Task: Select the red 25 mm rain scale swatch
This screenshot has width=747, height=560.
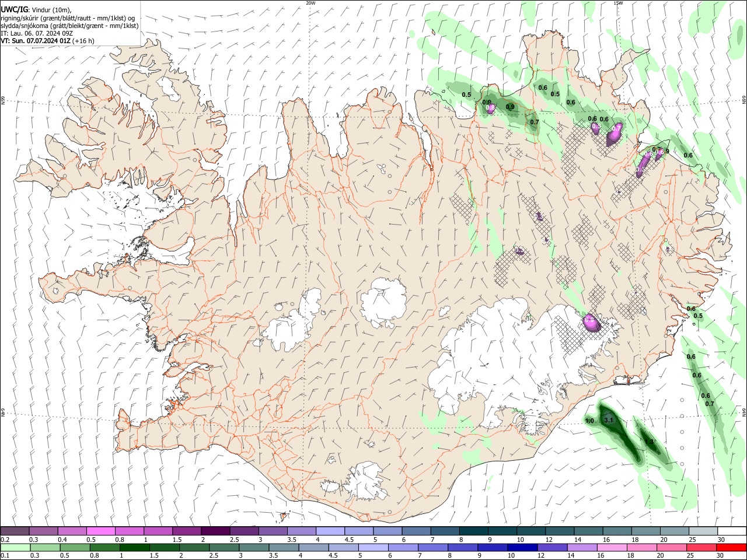Action: tap(701, 547)
